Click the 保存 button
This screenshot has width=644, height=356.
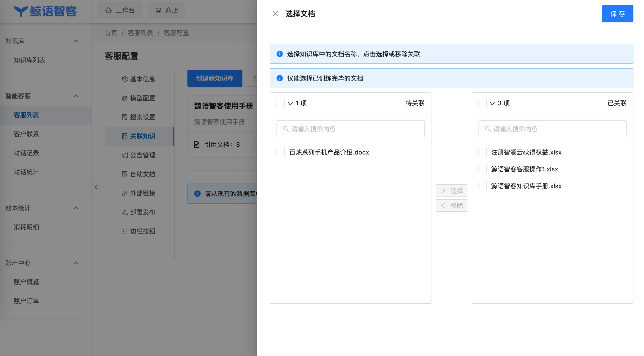pos(617,14)
